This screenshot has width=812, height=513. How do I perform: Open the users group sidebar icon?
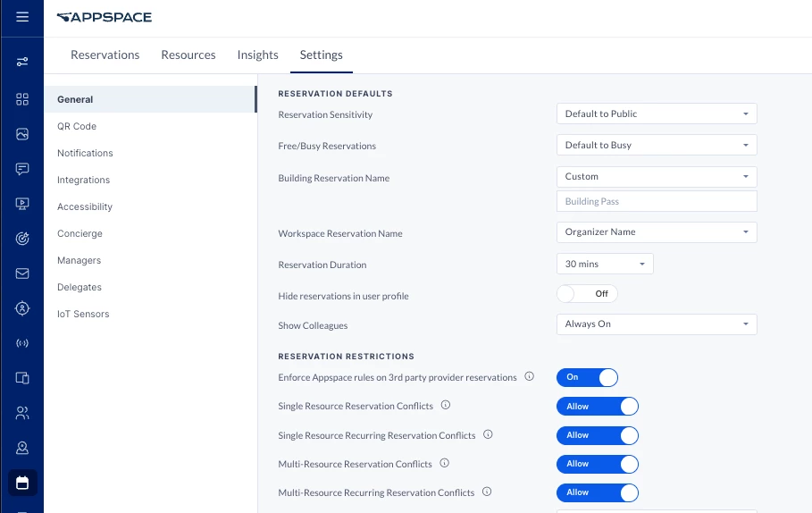pyautogui.click(x=22, y=413)
